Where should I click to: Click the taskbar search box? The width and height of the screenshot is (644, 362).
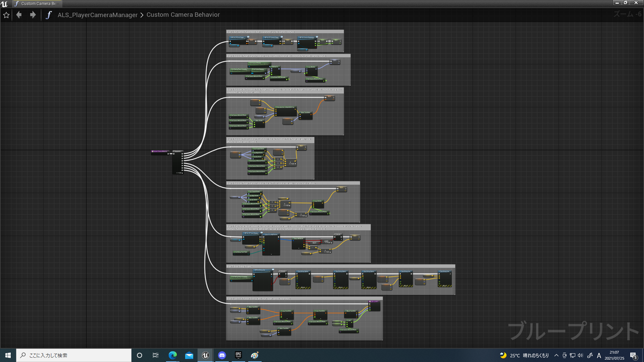[74, 355]
